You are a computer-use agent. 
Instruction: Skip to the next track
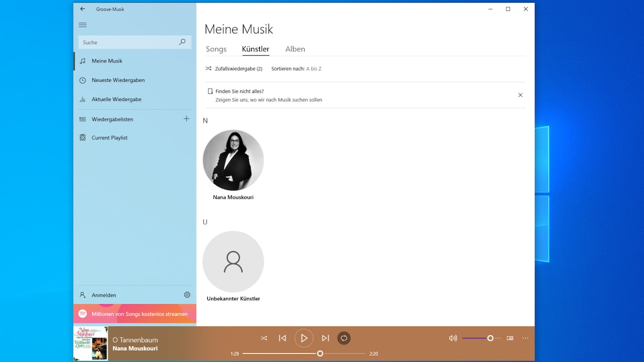[x=325, y=338]
